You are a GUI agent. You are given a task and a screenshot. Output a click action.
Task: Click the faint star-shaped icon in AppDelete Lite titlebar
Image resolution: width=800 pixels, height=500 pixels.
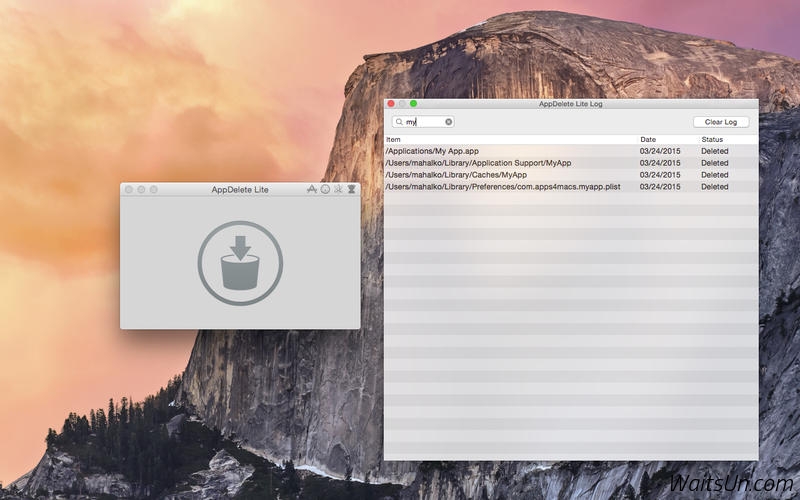(338, 189)
